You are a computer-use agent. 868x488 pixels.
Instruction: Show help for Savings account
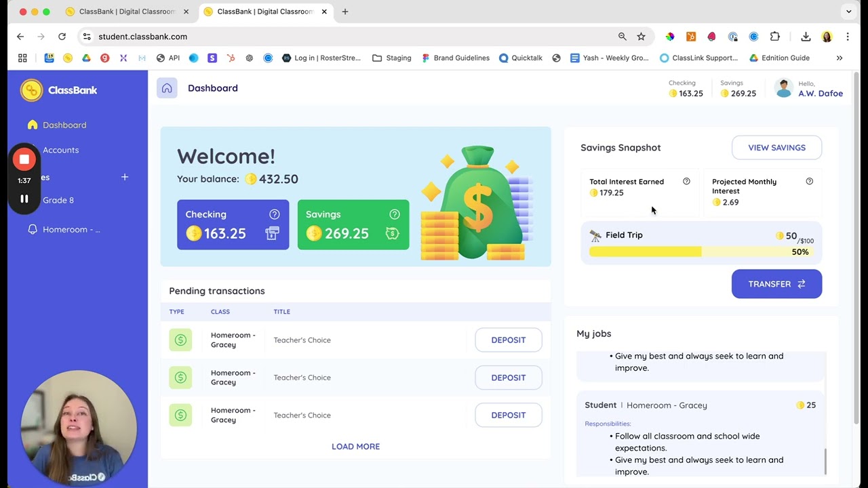click(395, 214)
